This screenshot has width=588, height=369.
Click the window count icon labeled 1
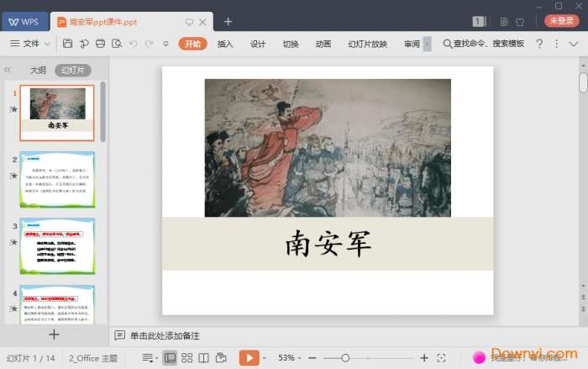click(479, 21)
